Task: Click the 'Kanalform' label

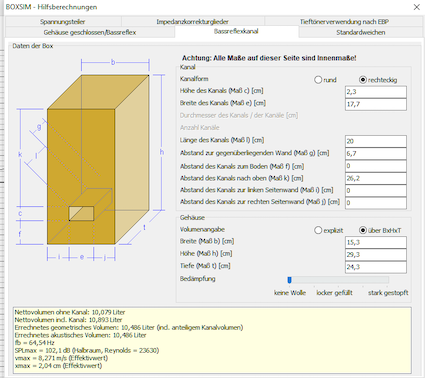Action: [194, 79]
